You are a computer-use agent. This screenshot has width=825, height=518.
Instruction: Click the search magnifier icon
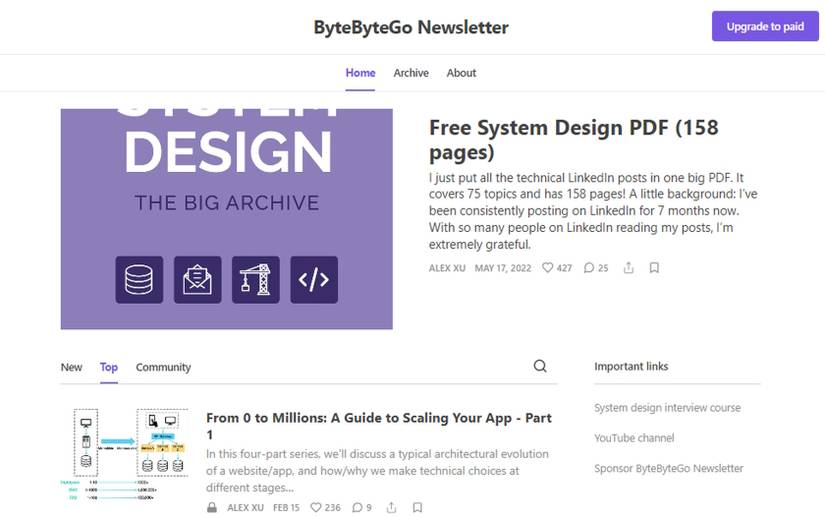coord(540,366)
